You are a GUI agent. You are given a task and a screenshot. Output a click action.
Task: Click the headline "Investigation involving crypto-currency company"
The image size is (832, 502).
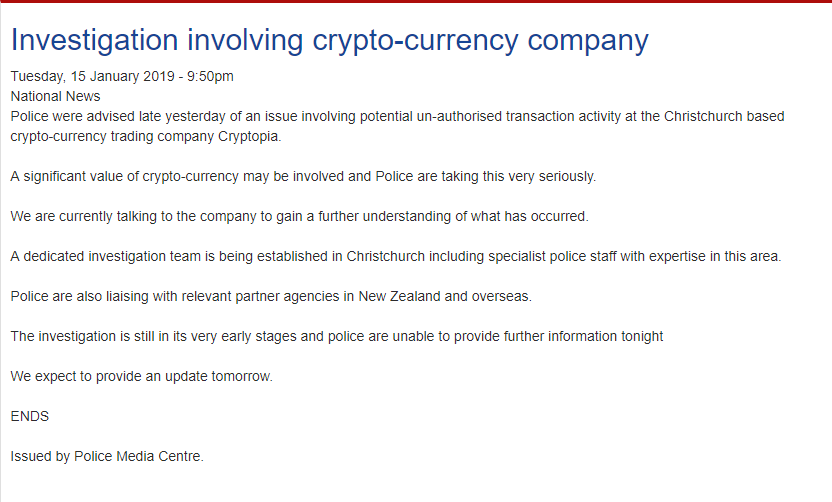pos(329,40)
